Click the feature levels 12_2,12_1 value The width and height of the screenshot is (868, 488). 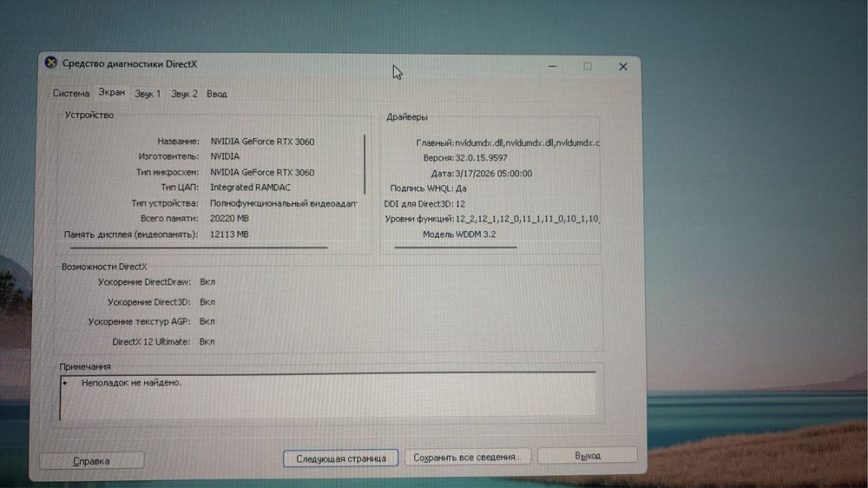(527, 219)
